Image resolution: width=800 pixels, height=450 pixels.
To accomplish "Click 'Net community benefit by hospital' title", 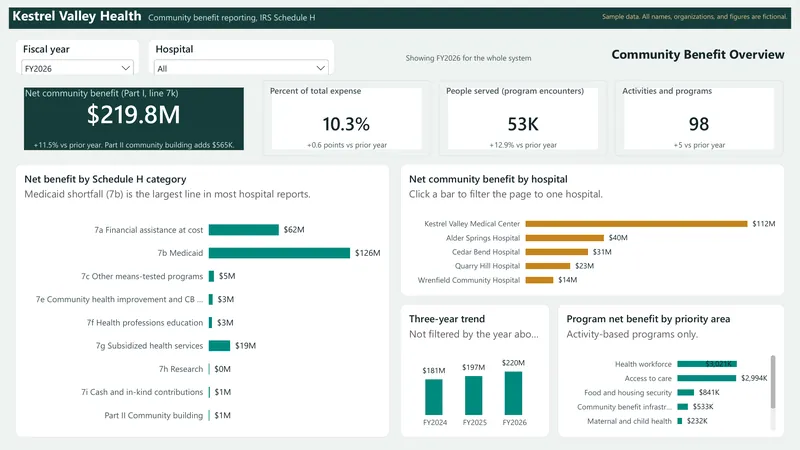I will click(x=488, y=179).
